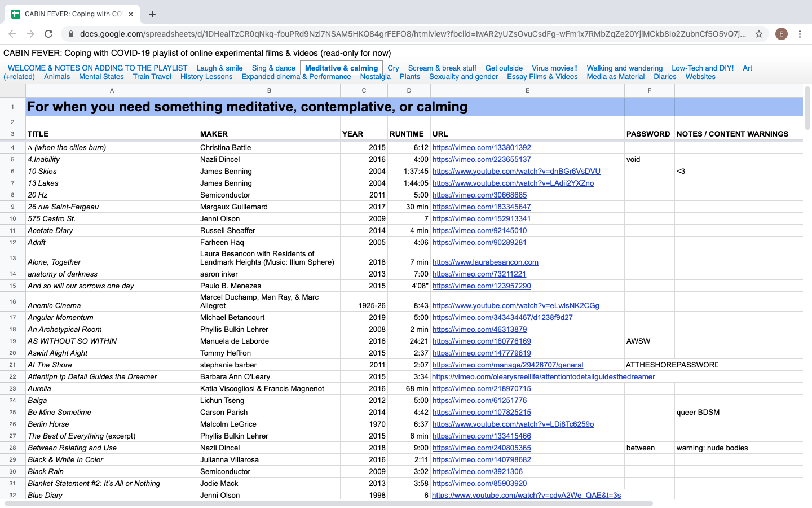812x508 pixels.
Task: Open the Nostalgia sheet tab
Action: pyautogui.click(x=375, y=77)
